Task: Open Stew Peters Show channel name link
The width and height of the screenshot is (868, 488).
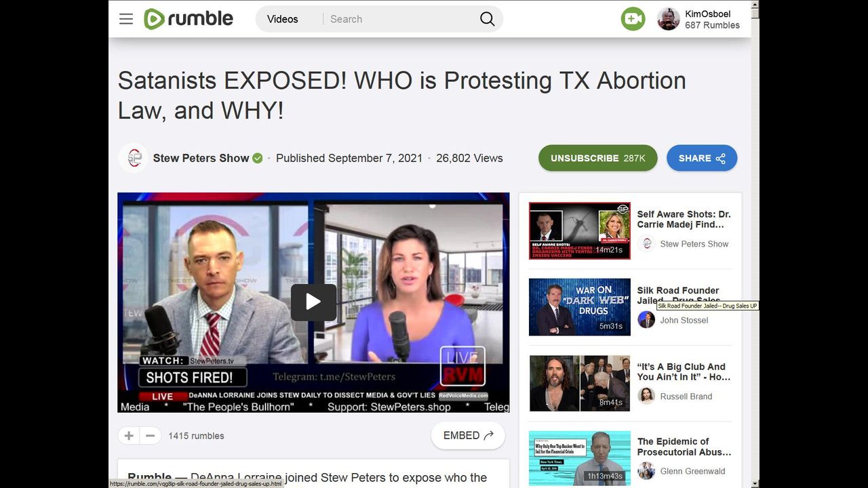Action: click(x=201, y=158)
